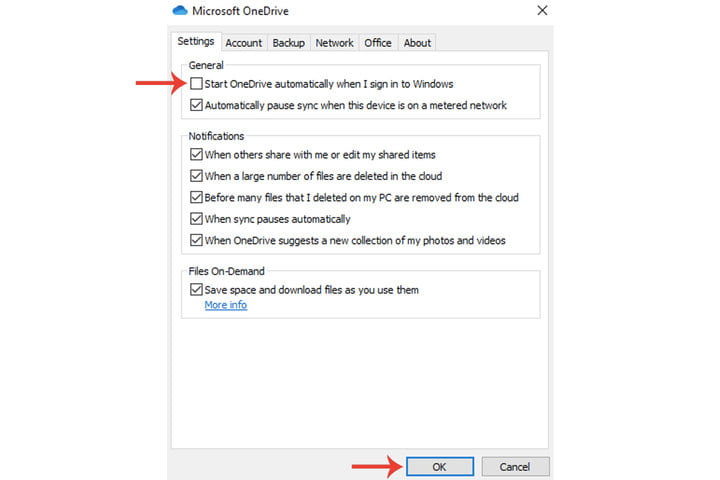Viewport: 720px width, 480px height.
Task: Click the OneDrive cloud icon in title bar
Action: pos(180,11)
